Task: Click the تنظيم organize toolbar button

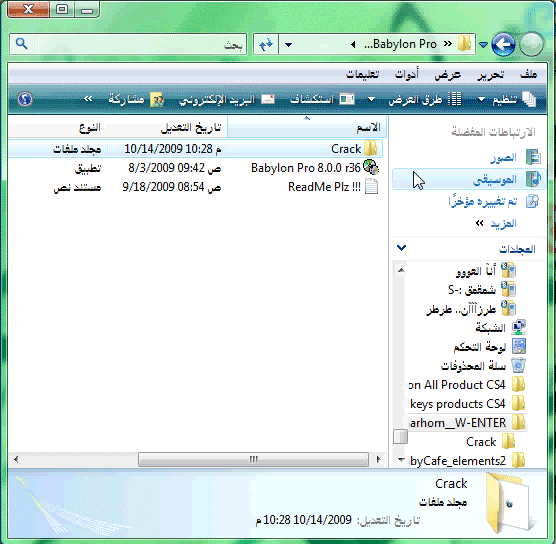Action: click(x=514, y=100)
